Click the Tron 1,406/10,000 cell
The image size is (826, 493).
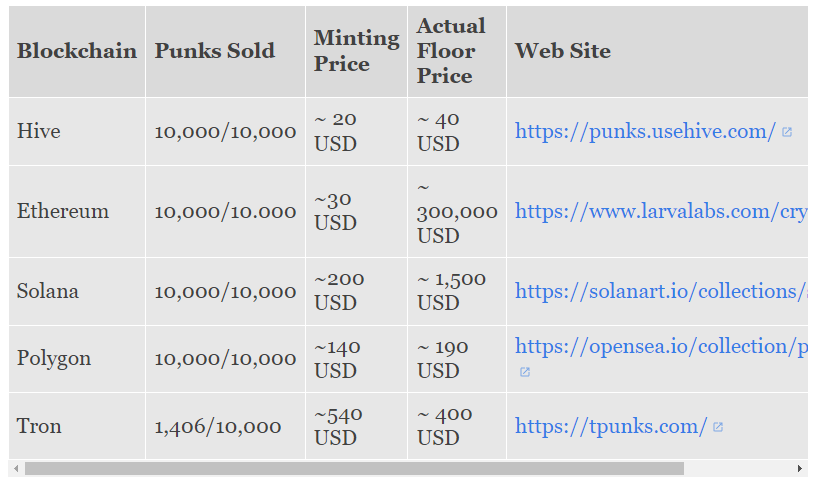[225, 426]
